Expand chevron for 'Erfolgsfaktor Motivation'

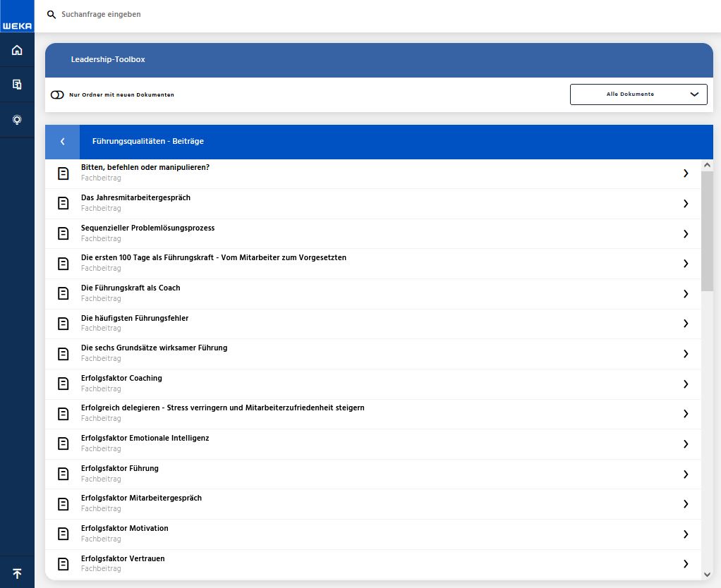click(x=685, y=534)
